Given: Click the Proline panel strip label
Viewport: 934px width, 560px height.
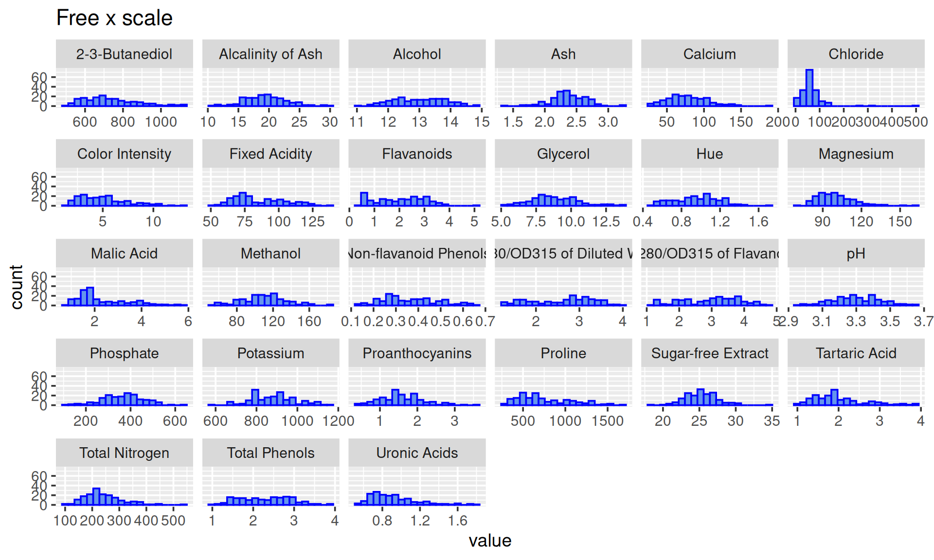Looking at the screenshot, I should tap(563, 353).
